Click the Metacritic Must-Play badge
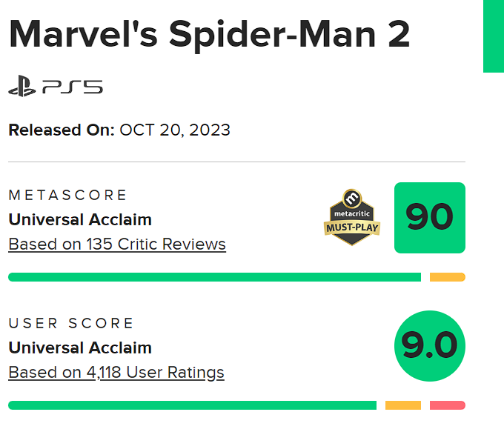504x429 pixels. click(x=352, y=217)
